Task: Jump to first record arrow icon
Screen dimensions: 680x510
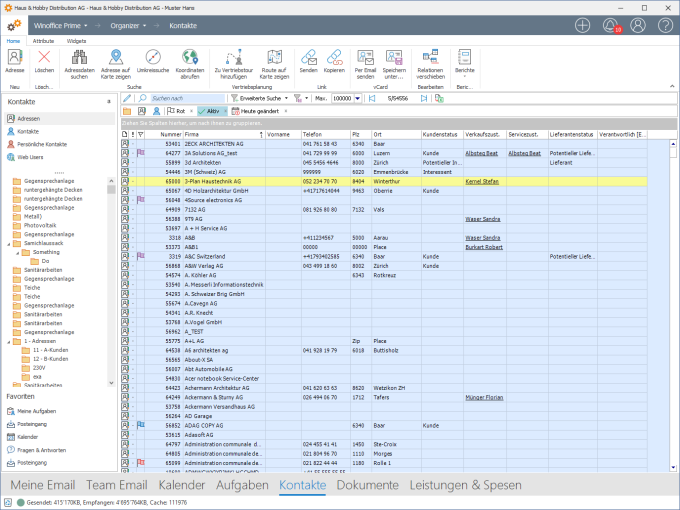Action: pyautogui.click(x=372, y=98)
